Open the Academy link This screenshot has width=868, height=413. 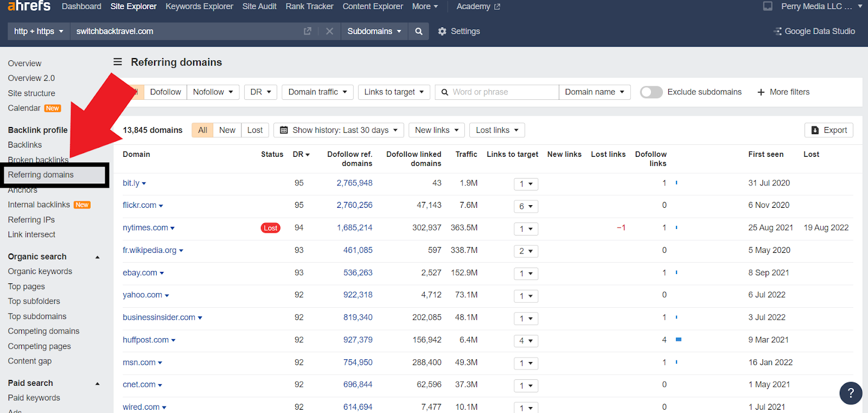tap(478, 7)
